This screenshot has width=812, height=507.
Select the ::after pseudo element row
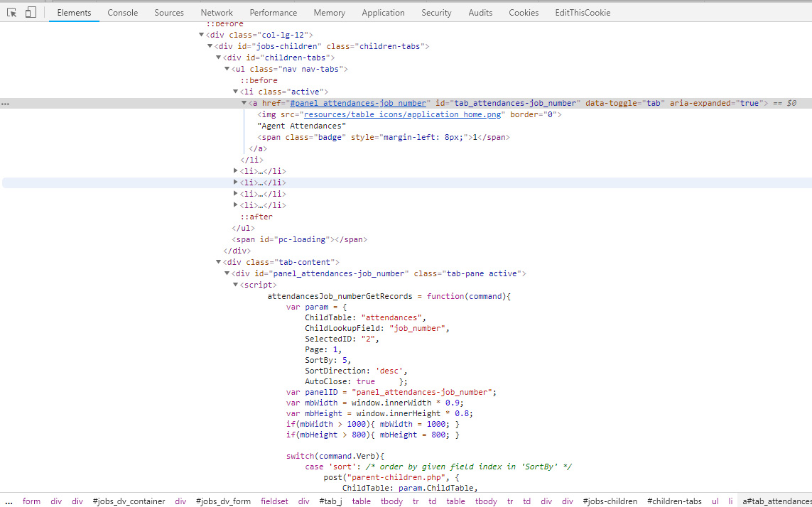[x=256, y=217]
